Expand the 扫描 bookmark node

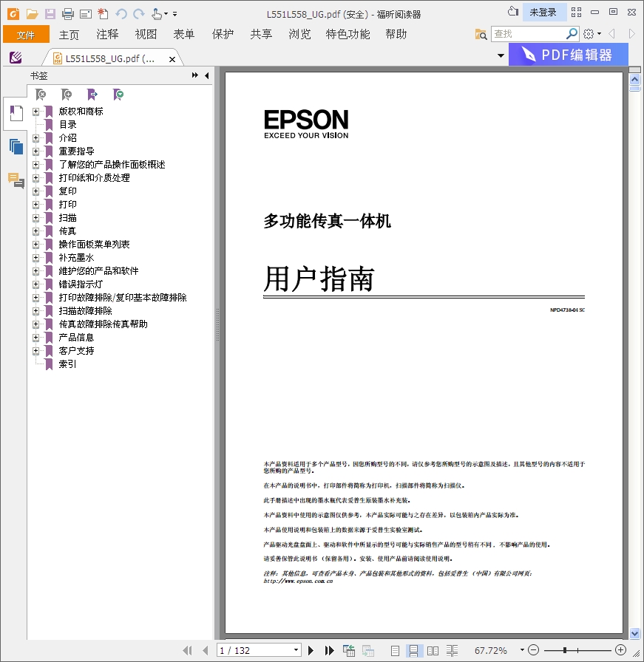[36, 218]
